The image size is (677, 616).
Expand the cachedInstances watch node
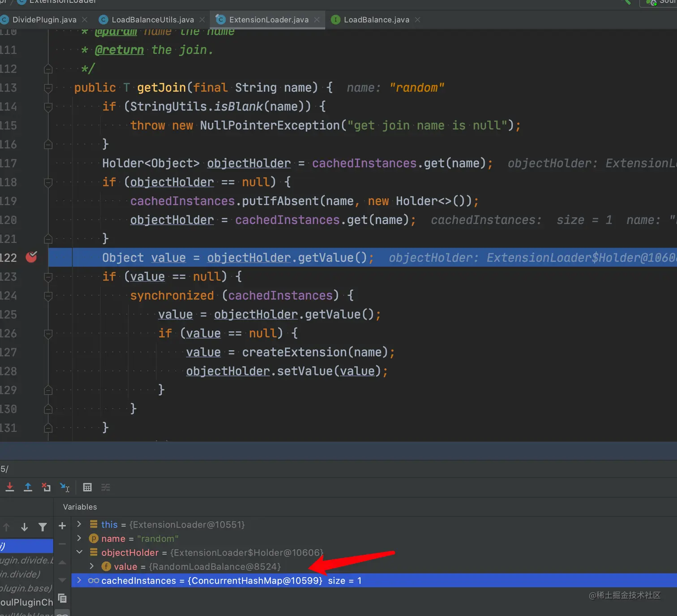[79, 580]
